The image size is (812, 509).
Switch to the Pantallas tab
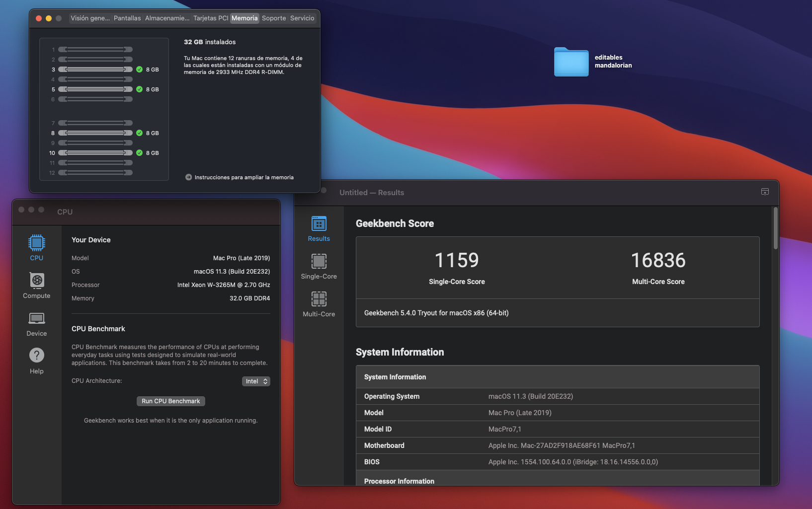click(x=127, y=18)
